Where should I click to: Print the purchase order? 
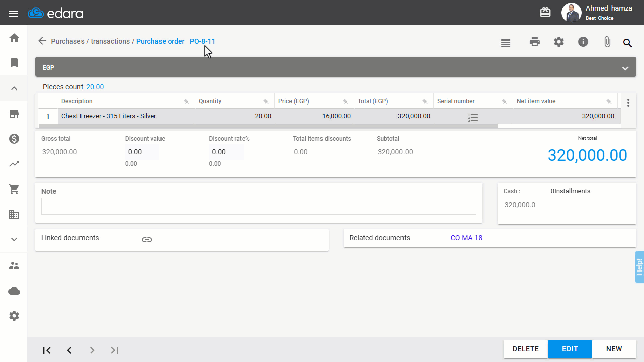(535, 42)
